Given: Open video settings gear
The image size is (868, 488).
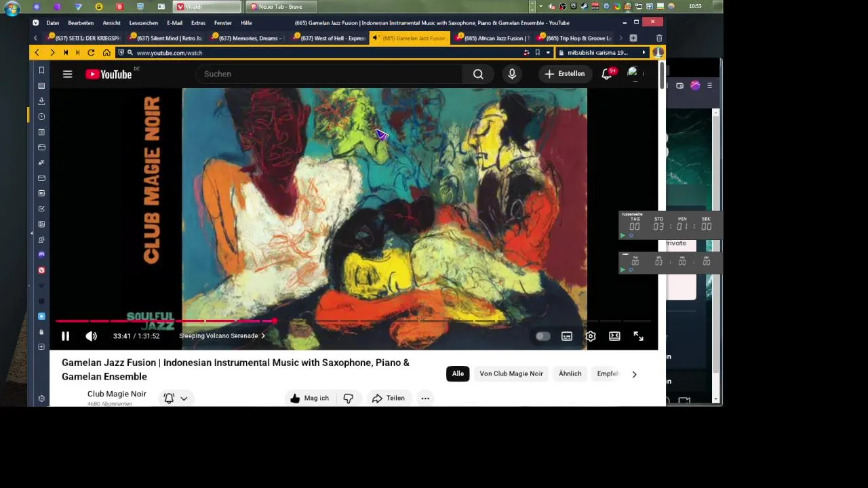Looking at the screenshot, I should [591, 336].
